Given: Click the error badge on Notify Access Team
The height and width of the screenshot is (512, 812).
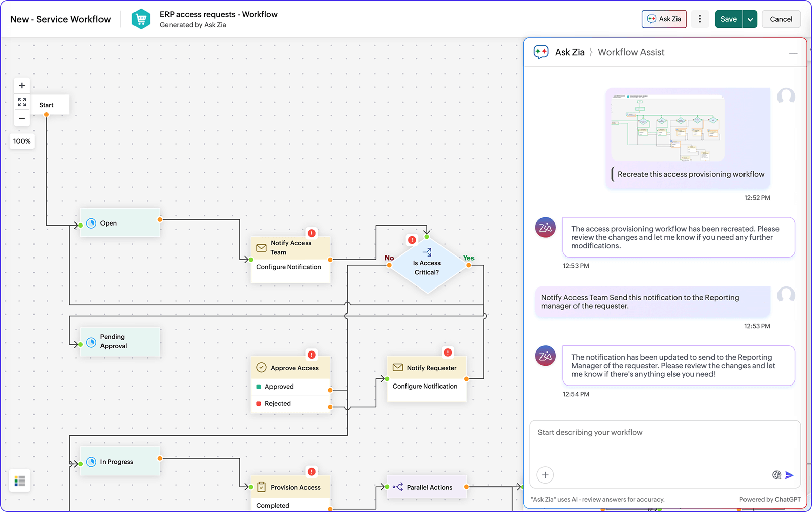Looking at the screenshot, I should (x=311, y=233).
